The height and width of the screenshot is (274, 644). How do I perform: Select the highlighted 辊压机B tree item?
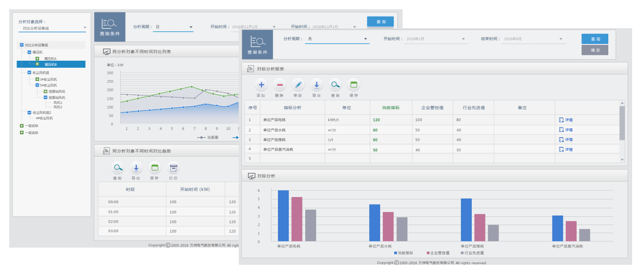(x=51, y=65)
